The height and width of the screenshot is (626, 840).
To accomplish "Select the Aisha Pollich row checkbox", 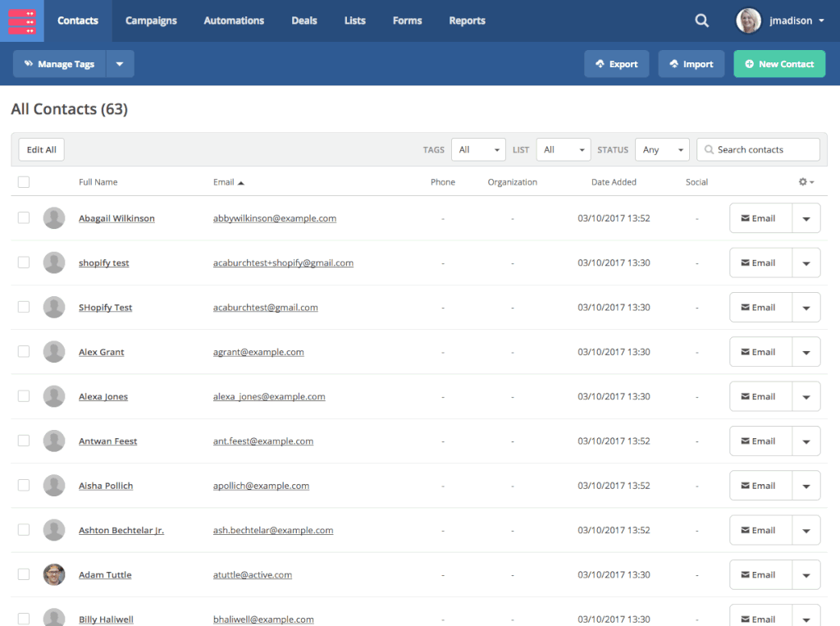I will click(x=24, y=486).
